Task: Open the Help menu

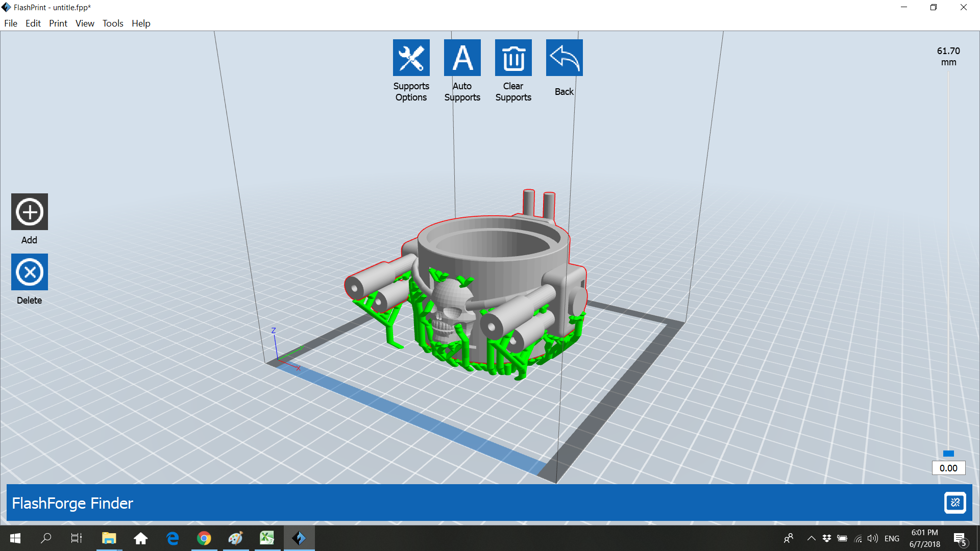Action: pyautogui.click(x=141, y=23)
